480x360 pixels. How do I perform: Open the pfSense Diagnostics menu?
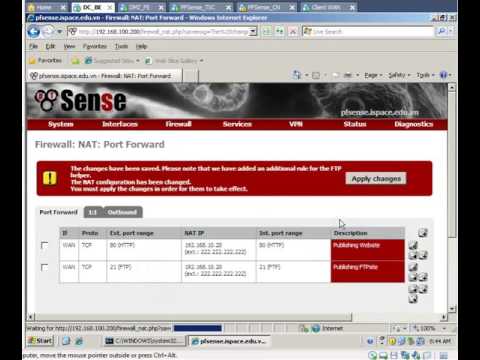point(414,124)
